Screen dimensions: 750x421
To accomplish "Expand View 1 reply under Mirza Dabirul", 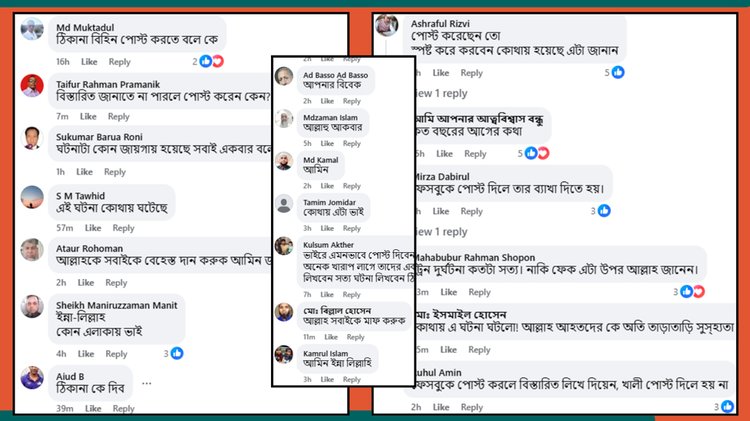I will pos(441,232).
